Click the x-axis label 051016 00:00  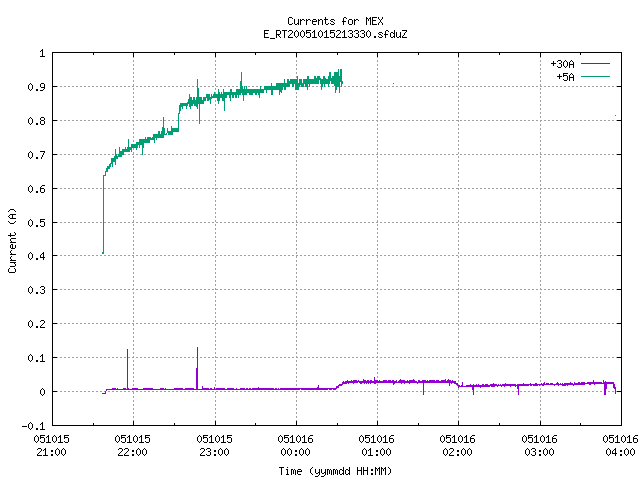point(296,445)
